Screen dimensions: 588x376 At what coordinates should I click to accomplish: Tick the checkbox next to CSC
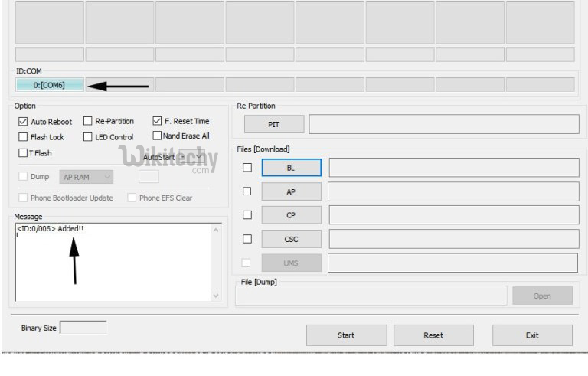click(x=247, y=239)
